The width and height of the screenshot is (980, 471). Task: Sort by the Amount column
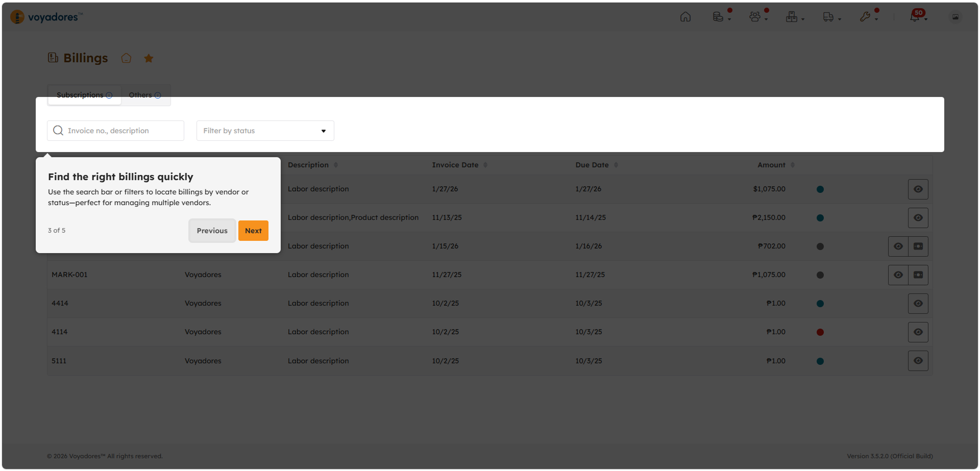click(x=776, y=165)
